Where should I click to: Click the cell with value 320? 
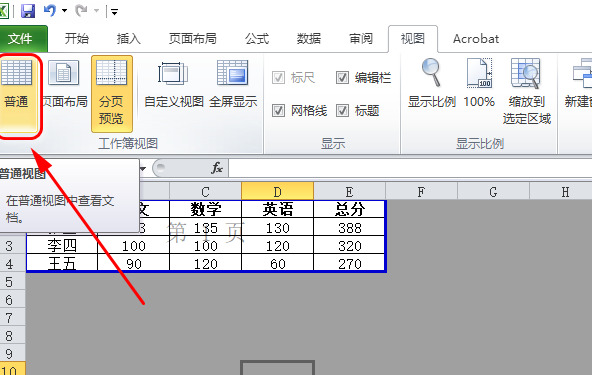coord(349,245)
